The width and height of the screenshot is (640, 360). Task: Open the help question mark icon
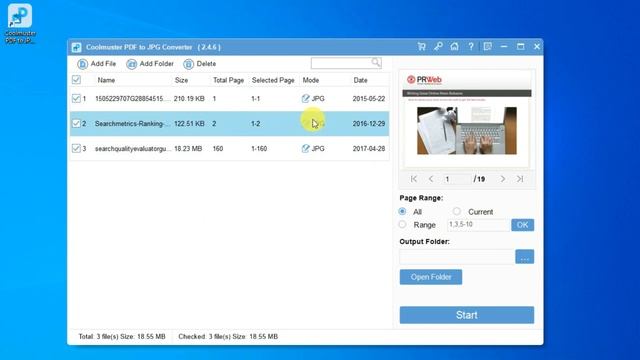click(x=471, y=47)
